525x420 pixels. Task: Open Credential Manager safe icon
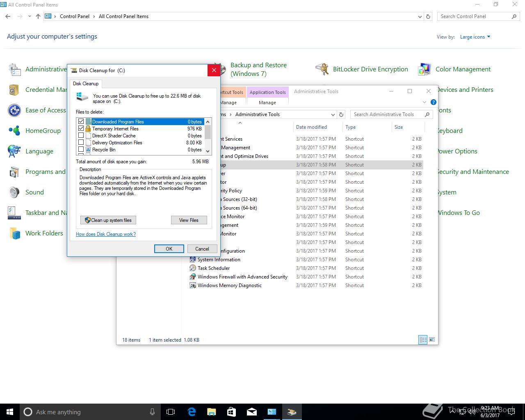pyautogui.click(x=14, y=90)
